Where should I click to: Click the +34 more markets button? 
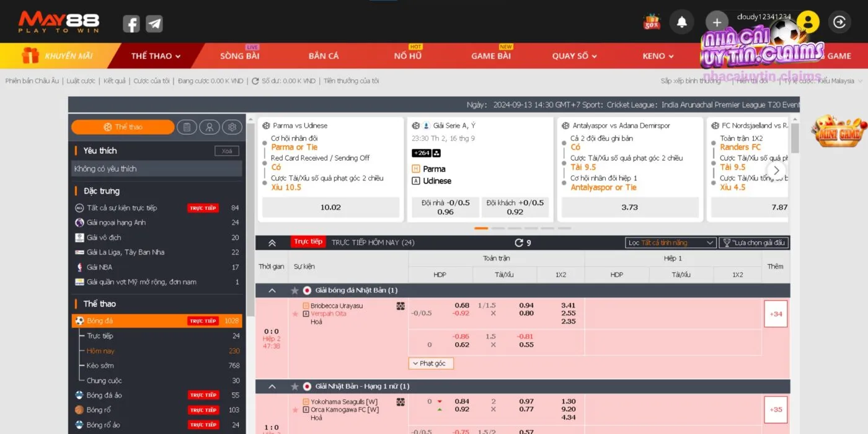tap(776, 314)
